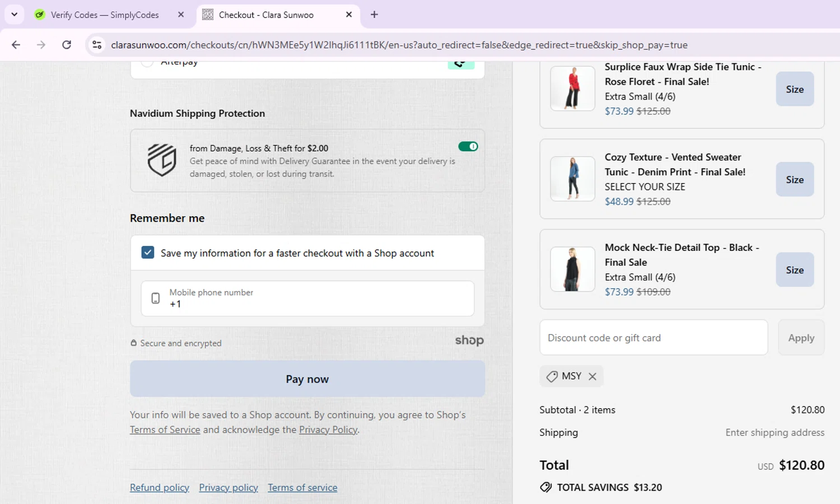Choose Size for Cozy Texture Sweater Tunic
This screenshot has width=840, height=504.
[795, 179]
